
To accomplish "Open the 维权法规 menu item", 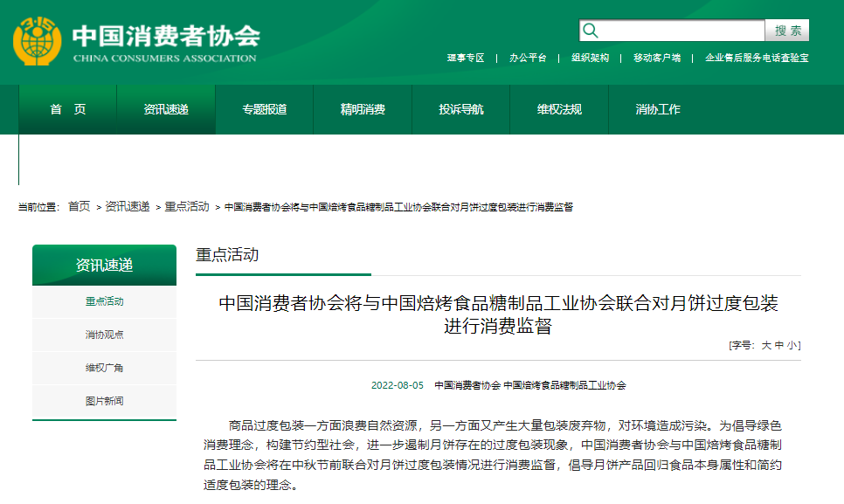I will tap(559, 109).
